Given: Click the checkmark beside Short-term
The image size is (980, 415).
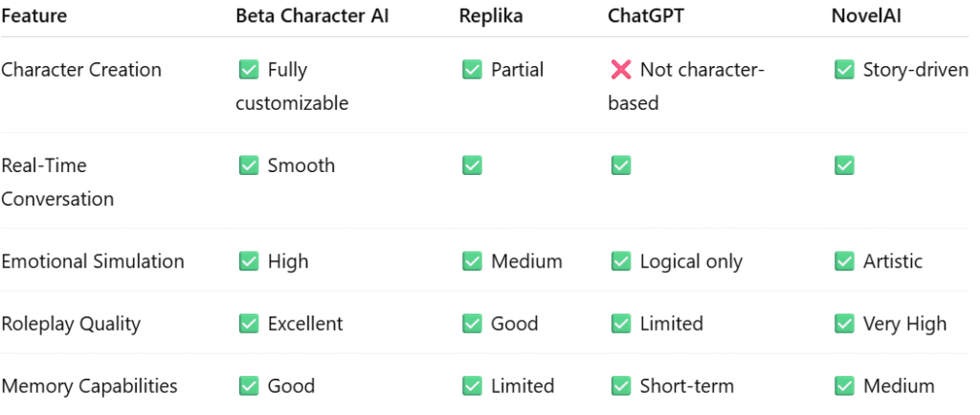Looking at the screenshot, I should click(620, 385).
